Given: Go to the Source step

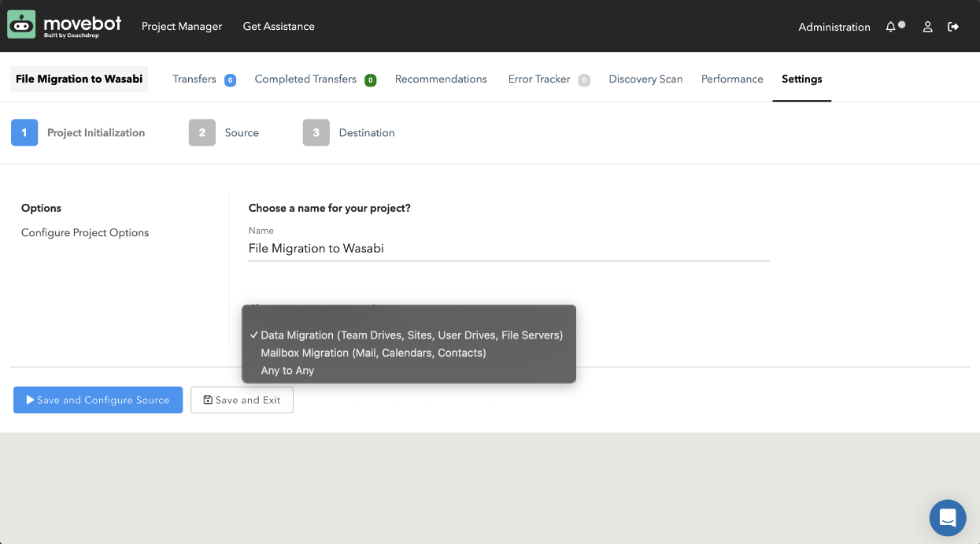Looking at the screenshot, I should (242, 132).
